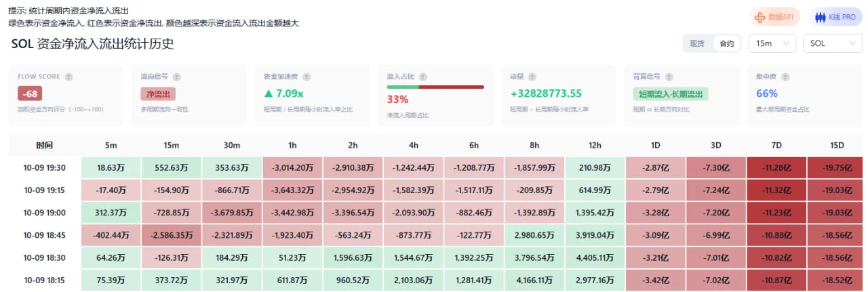Switch to the 合约 tab
868x292 pixels.
point(726,43)
